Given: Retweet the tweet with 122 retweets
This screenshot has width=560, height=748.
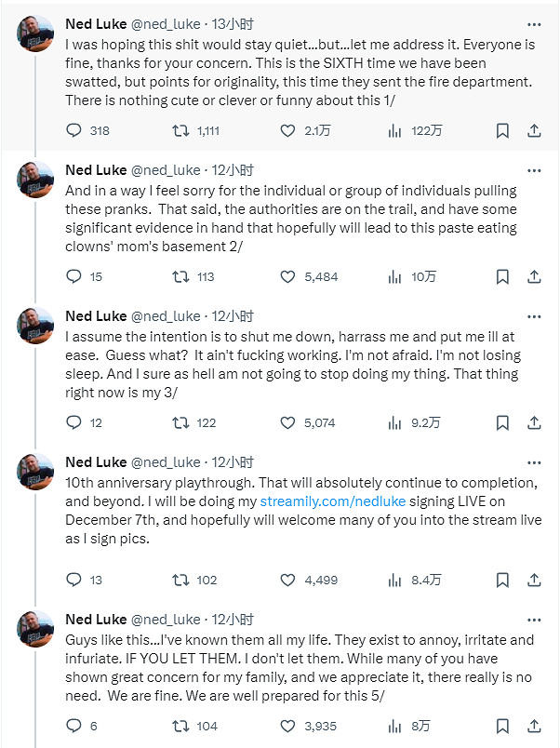Looking at the screenshot, I should (x=182, y=422).
